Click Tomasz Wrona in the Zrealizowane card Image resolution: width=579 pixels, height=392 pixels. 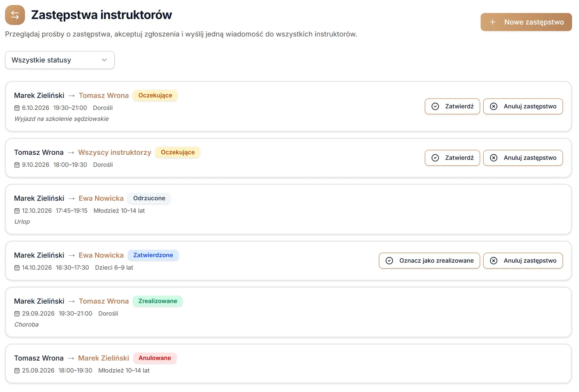pos(104,301)
